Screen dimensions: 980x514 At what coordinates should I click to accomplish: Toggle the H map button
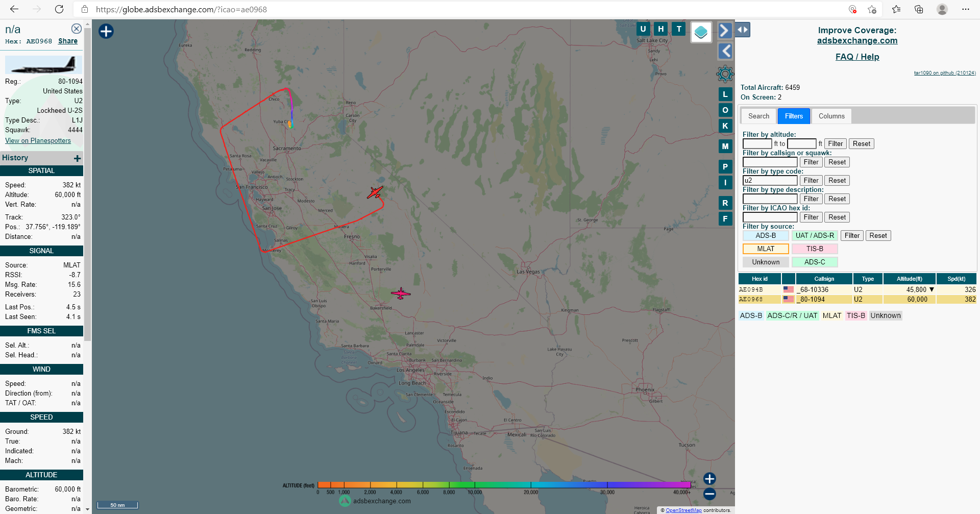click(x=660, y=29)
